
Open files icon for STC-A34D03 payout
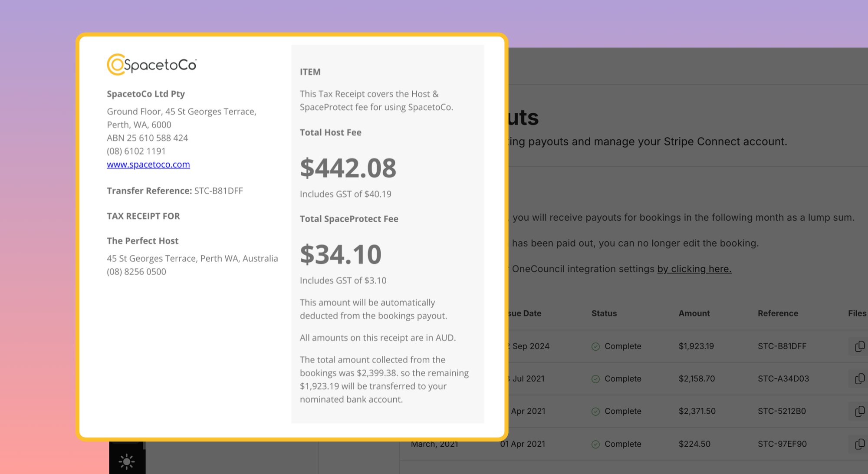click(x=859, y=379)
